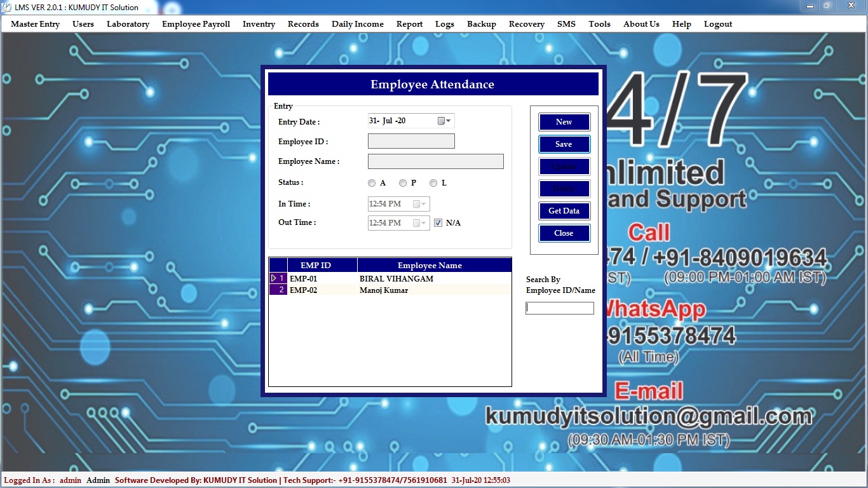Uncheck the N/A checkbox for Out Time
Screen dimensions: 868x488
[x=438, y=223]
